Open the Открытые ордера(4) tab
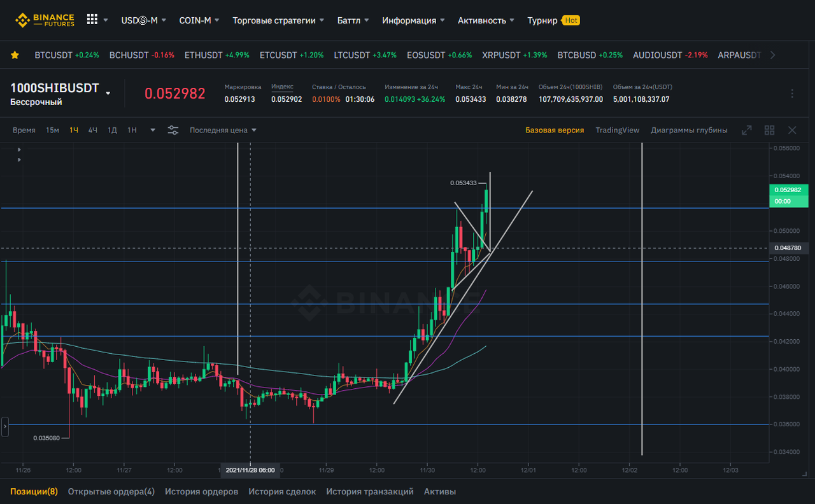This screenshot has width=815, height=504. click(x=111, y=491)
